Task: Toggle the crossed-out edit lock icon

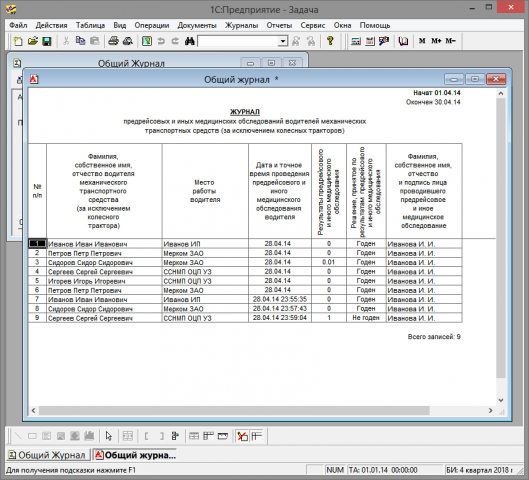Action: click(x=242, y=436)
